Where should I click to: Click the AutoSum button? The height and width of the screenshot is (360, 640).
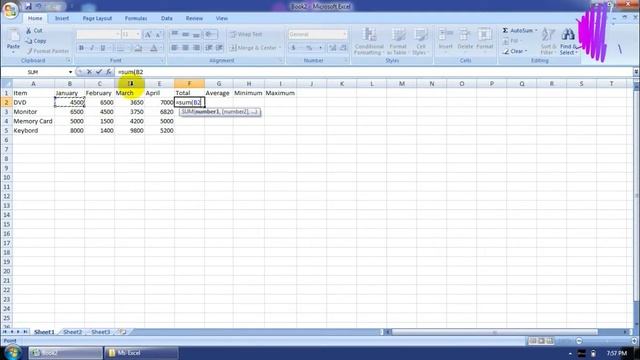pos(520,31)
